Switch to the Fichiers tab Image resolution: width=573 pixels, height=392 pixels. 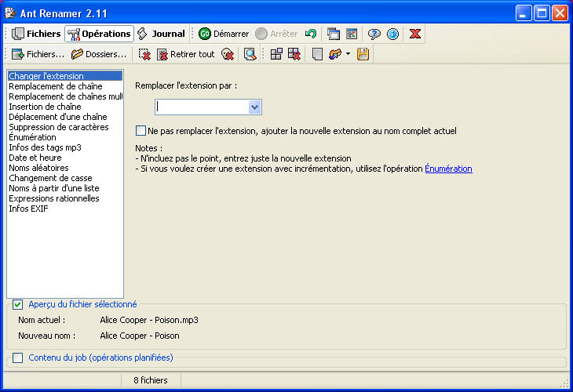(36, 34)
